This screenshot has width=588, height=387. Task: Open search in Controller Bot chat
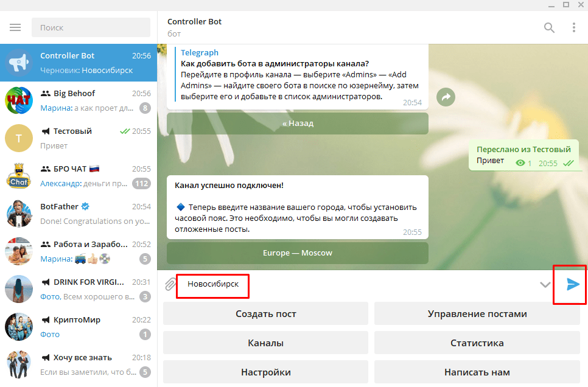coord(549,27)
